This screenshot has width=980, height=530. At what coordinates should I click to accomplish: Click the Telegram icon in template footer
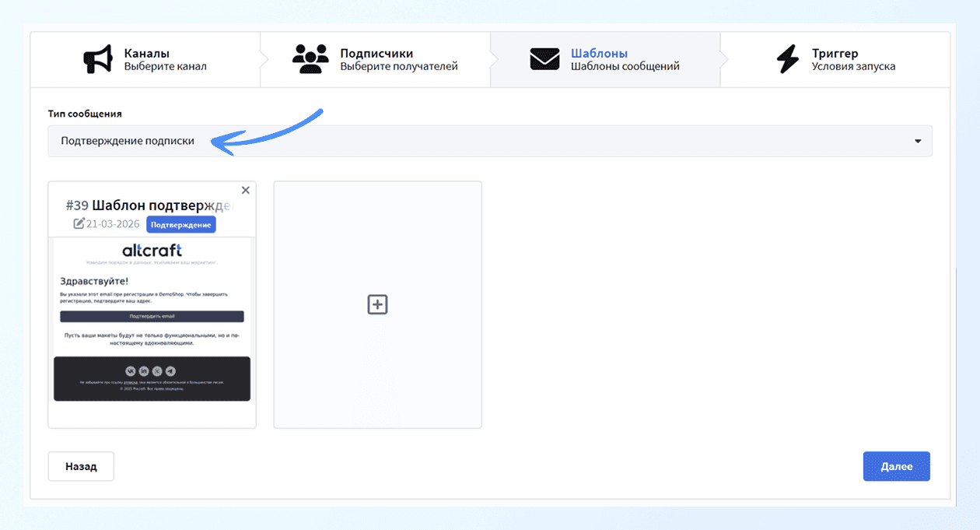click(171, 371)
